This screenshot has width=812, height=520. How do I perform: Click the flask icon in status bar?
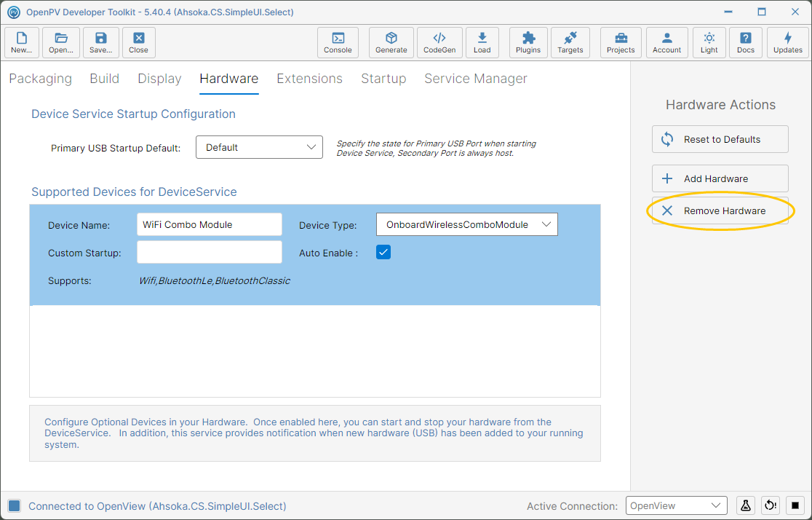[746, 505]
